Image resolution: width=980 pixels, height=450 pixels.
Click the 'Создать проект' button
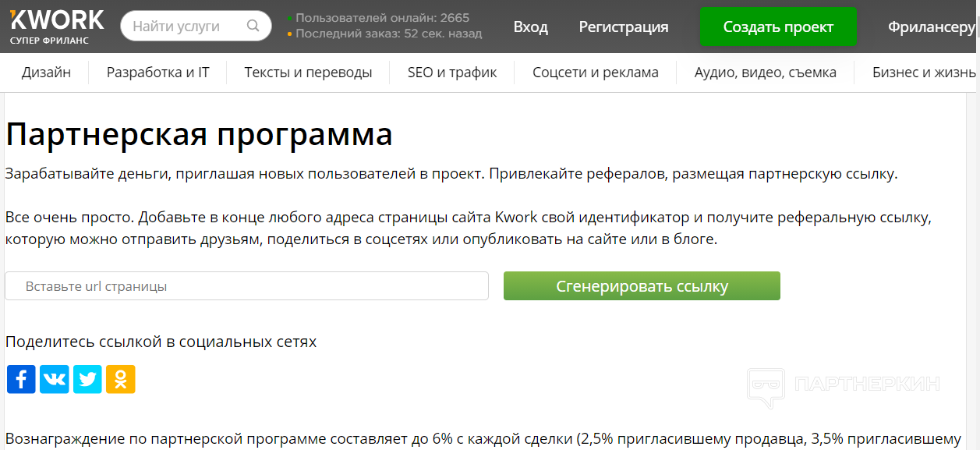coord(778,27)
